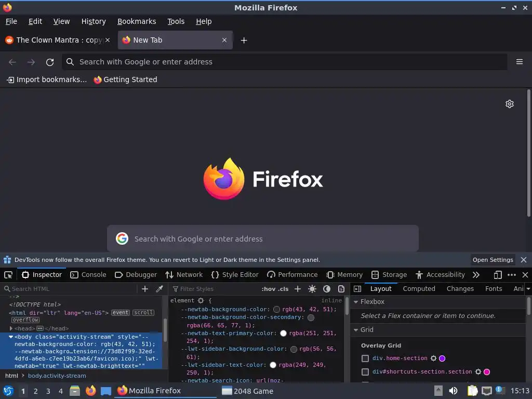
Task: Click the clipboard manager tray icon
Action: [x=472, y=391]
